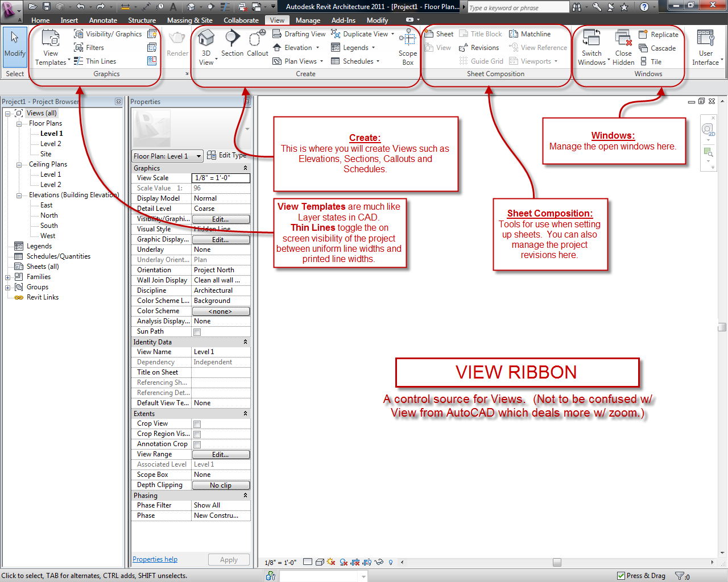This screenshot has height=582, width=728.
Task: Toggle the Thin Lines tool
Action: [x=101, y=61]
